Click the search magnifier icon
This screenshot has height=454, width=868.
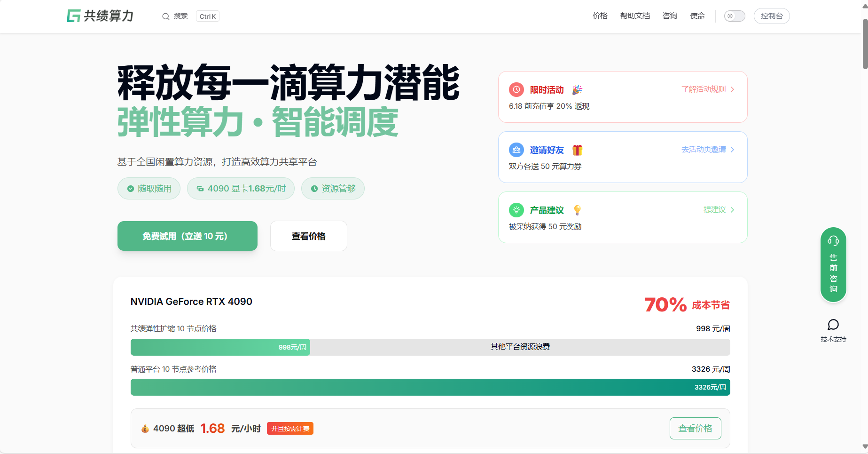point(165,16)
